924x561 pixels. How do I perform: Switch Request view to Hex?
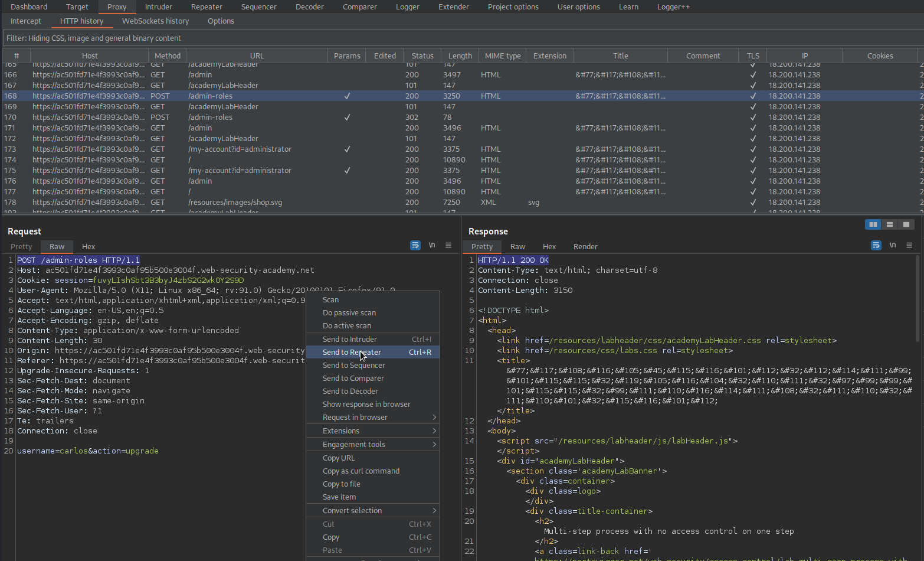89,247
